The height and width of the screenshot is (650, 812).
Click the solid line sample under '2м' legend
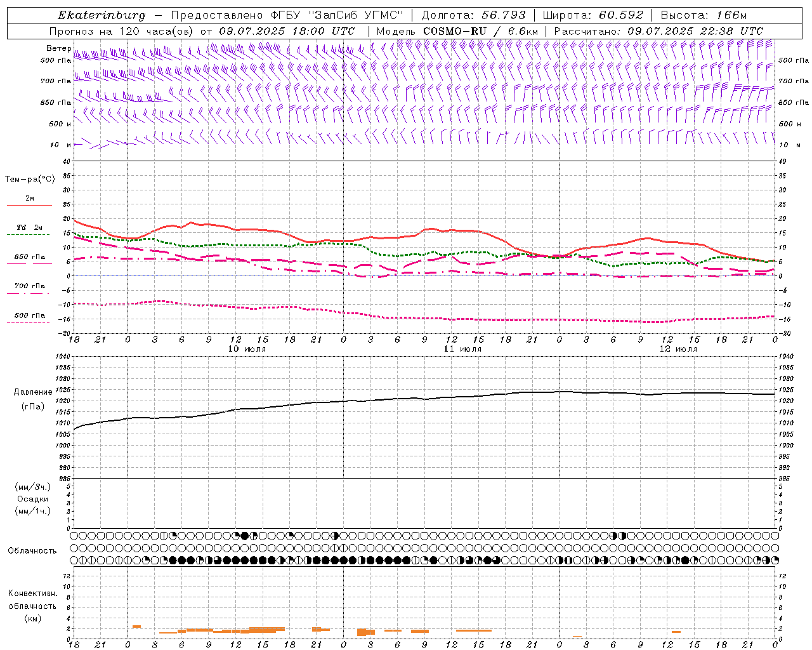(29, 206)
